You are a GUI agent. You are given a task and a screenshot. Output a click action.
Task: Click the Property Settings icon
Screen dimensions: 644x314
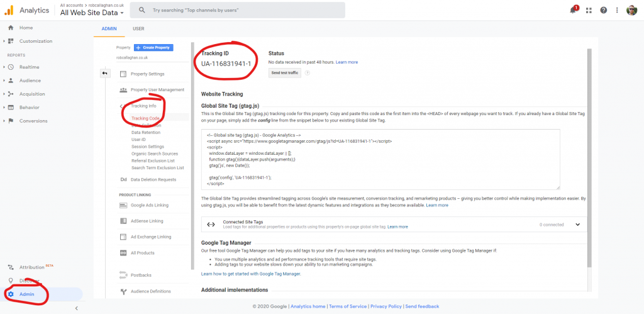click(123, 74)
